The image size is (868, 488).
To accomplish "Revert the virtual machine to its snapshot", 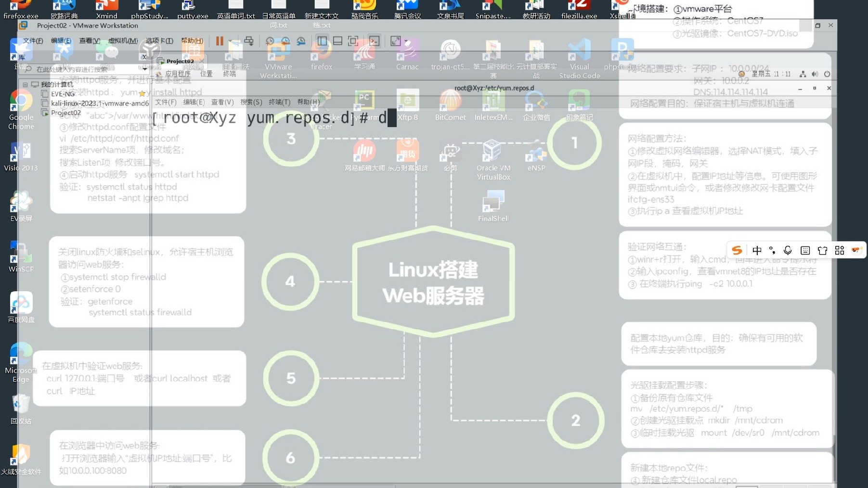I will (x=285, y=41).
